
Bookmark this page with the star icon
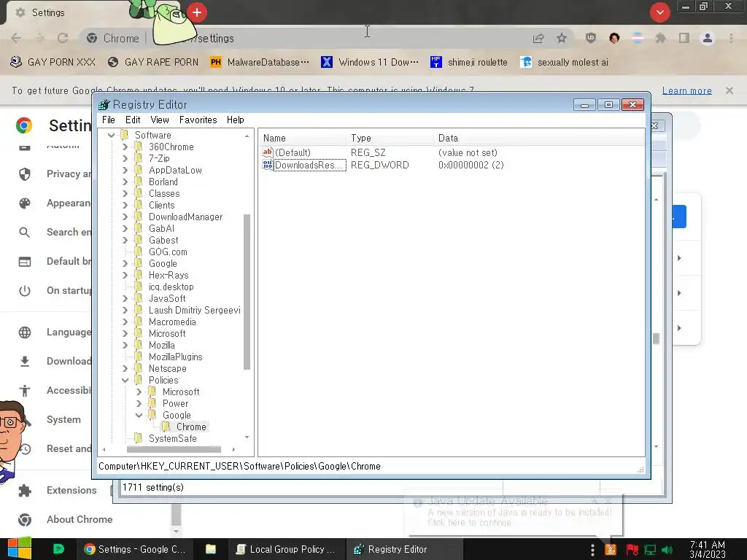coord(562,38)
